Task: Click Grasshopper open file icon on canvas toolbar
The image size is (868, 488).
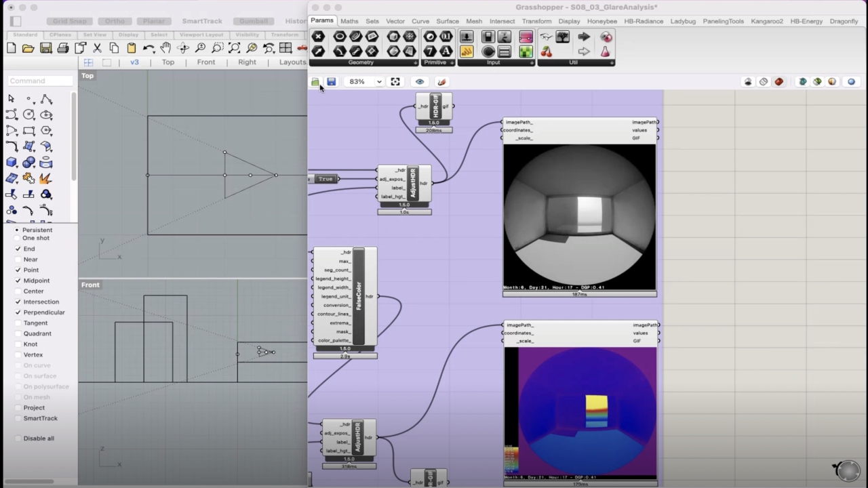Action: tap(315, 82)
